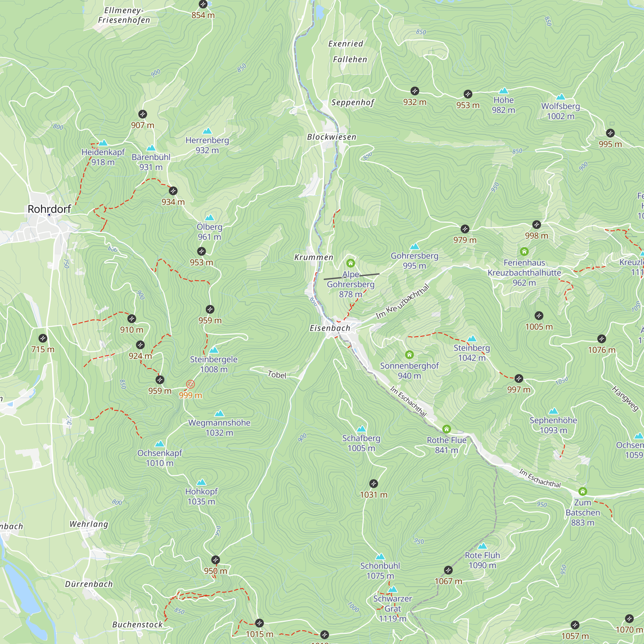Select the Steinberg 1042 m peak icon
This screenshot has height=644, width=644.
tap(472, 339)
